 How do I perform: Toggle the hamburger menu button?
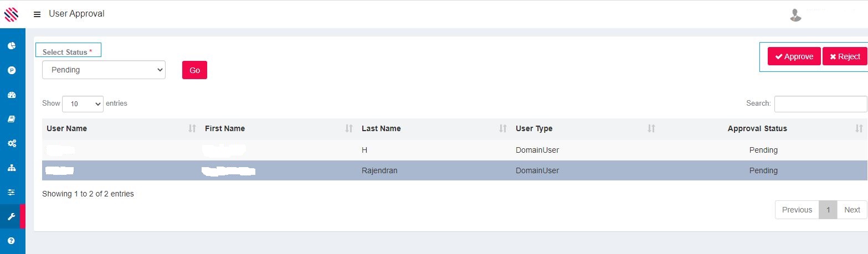(x=37, y=14)
